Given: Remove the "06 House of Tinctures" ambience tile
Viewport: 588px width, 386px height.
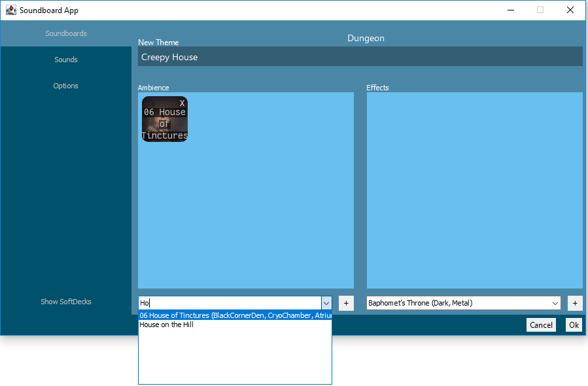Looking at the screenshot, I should (x=181, y=103).
